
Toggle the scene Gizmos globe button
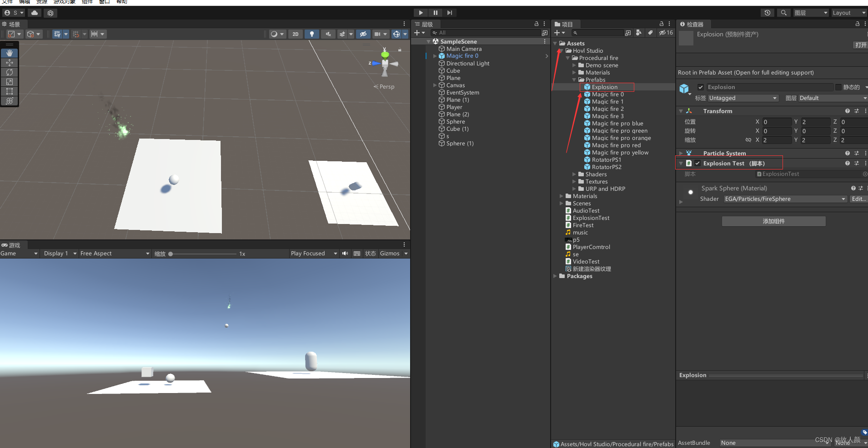(396, 34)
